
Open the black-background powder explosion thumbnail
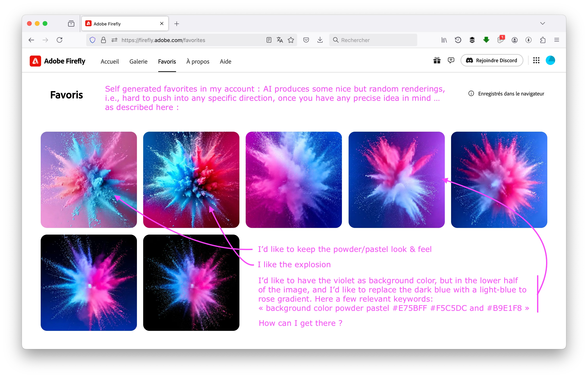(x=191, y=283)
